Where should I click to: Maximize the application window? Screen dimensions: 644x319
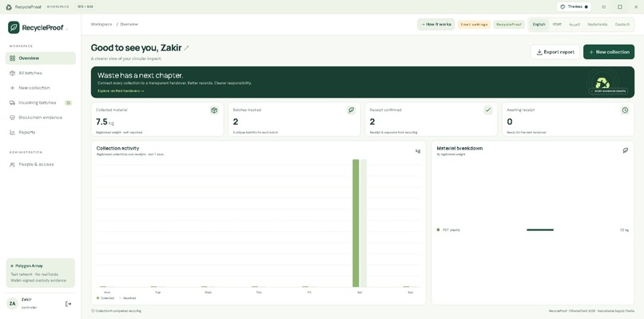coord(620,7)
